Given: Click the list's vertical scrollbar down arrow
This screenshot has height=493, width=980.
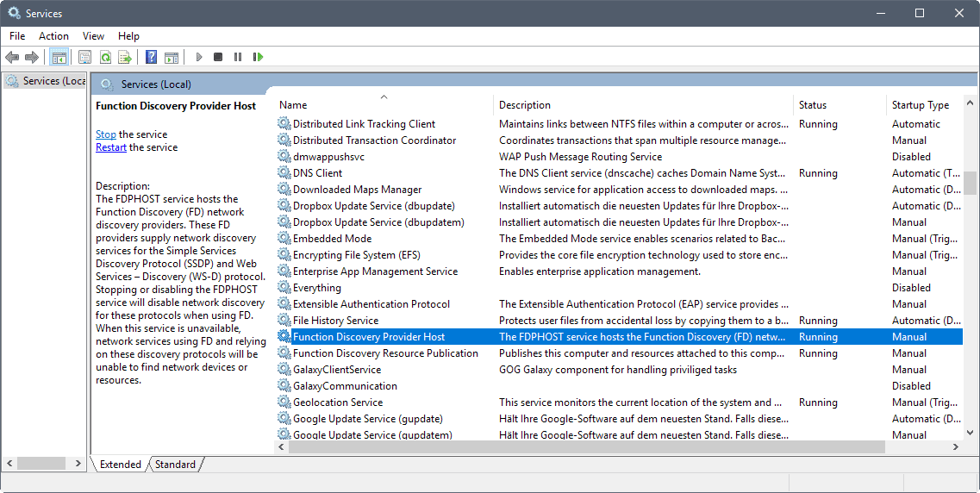Looking at the screenshot, I should coord(970,433).
